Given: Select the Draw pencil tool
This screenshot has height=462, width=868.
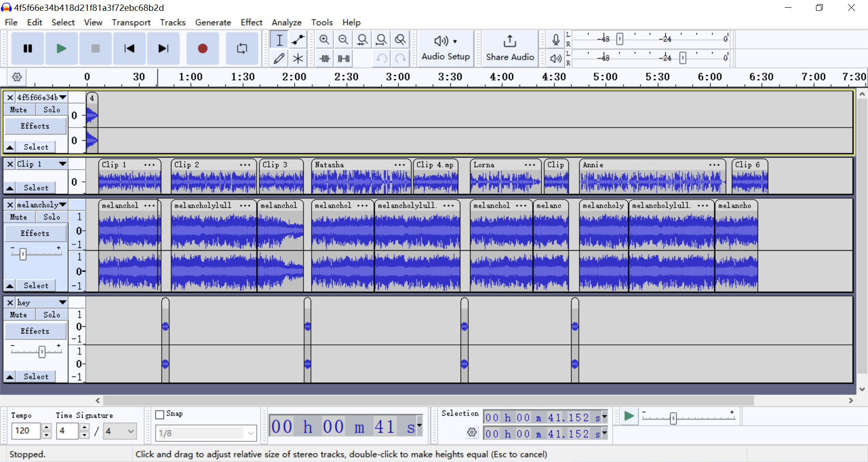Looking at the screenshot, I should tap(279, 58).
